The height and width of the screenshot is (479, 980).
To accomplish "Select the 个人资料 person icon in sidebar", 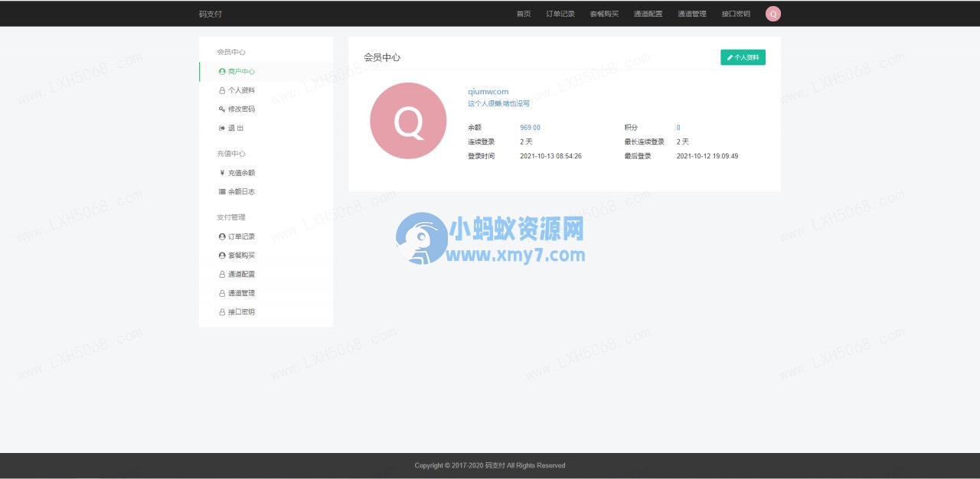I will point(221,90).
